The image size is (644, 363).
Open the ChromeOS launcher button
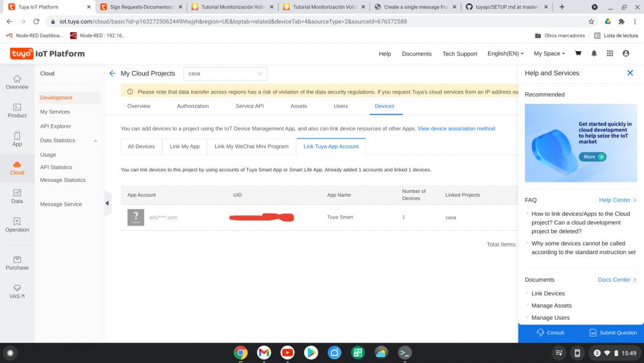pyautogui.click(x=10, y=353)
